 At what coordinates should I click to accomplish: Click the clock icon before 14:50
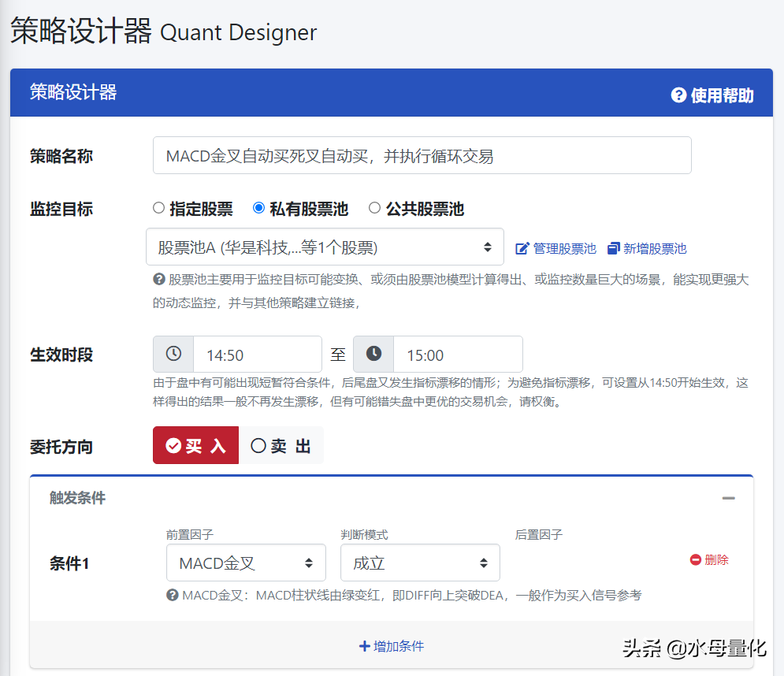(173, 355)
